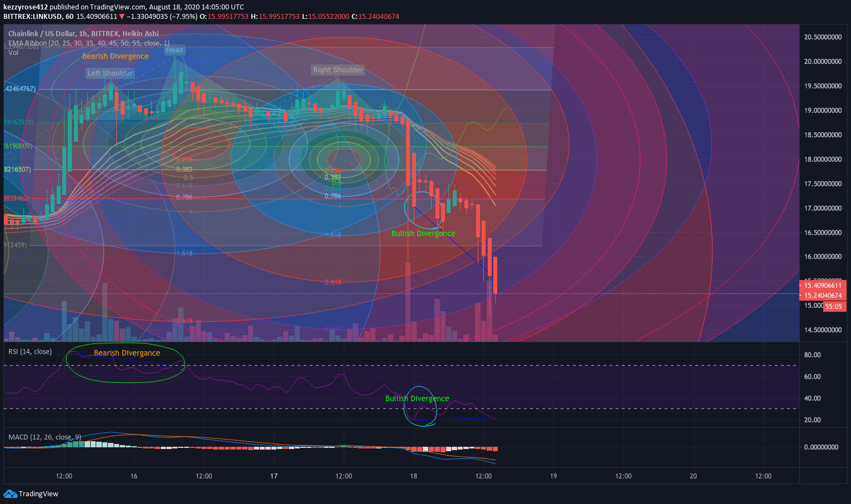Click the 16.00000000 price axis value
Screen dimensions: 851x504
pyautogui.click(x=823, y=257)
